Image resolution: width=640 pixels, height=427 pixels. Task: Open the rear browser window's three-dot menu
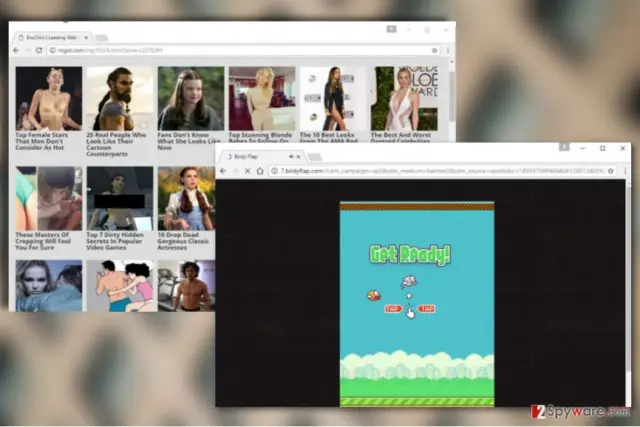click(x=448, y=50)
